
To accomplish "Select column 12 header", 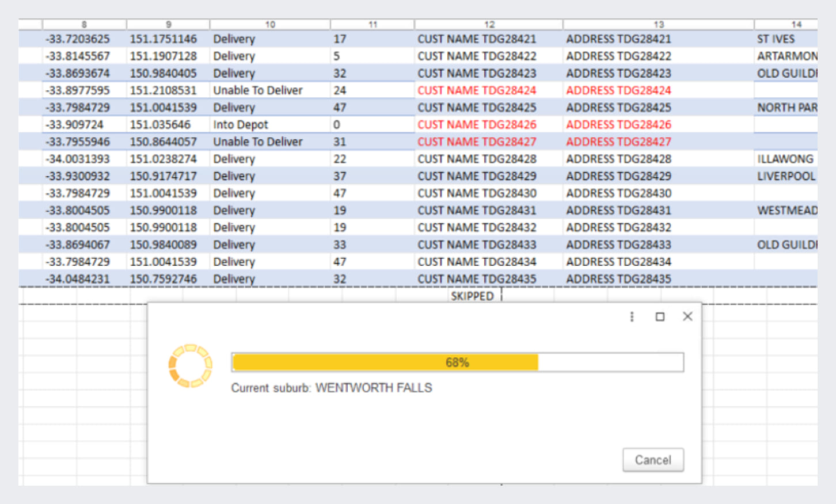I will click(x=488, y=24).
